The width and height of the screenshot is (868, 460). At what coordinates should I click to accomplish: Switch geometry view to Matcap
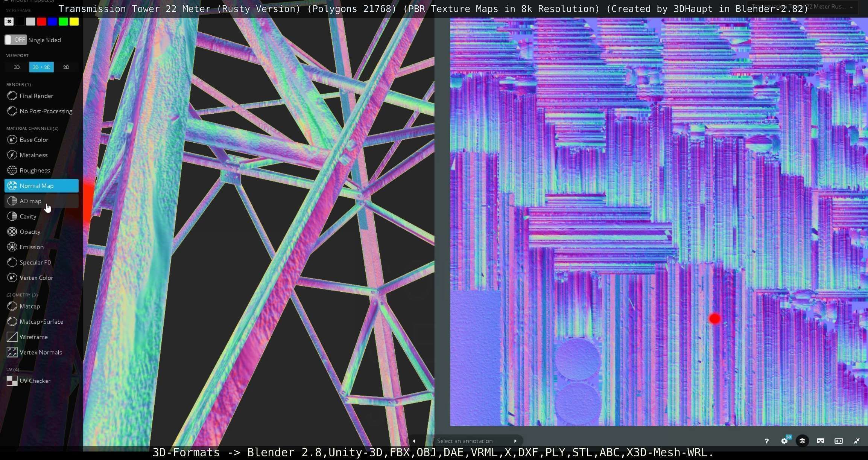41,306
